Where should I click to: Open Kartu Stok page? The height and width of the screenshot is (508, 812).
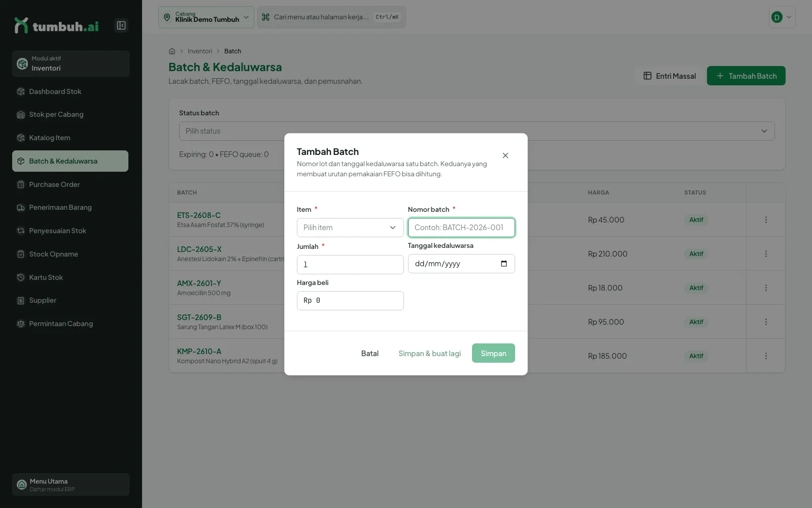click(71, 277)
